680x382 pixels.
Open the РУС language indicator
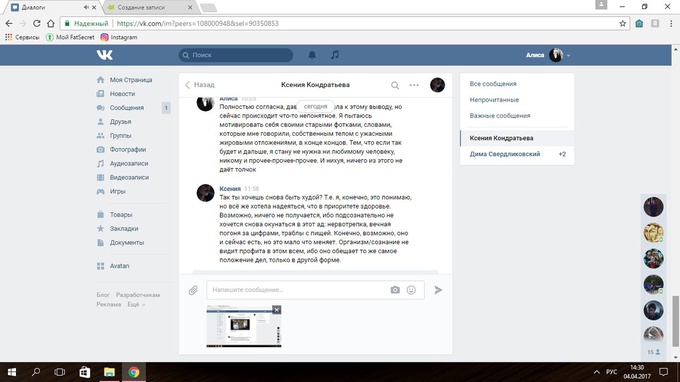pos(611,372)
